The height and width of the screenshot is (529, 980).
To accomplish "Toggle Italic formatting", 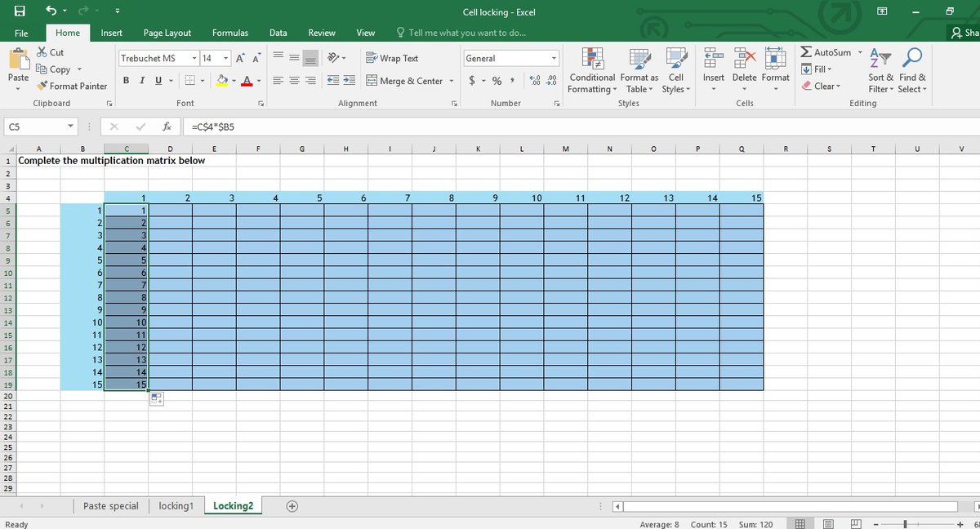I will coord(142,80).
